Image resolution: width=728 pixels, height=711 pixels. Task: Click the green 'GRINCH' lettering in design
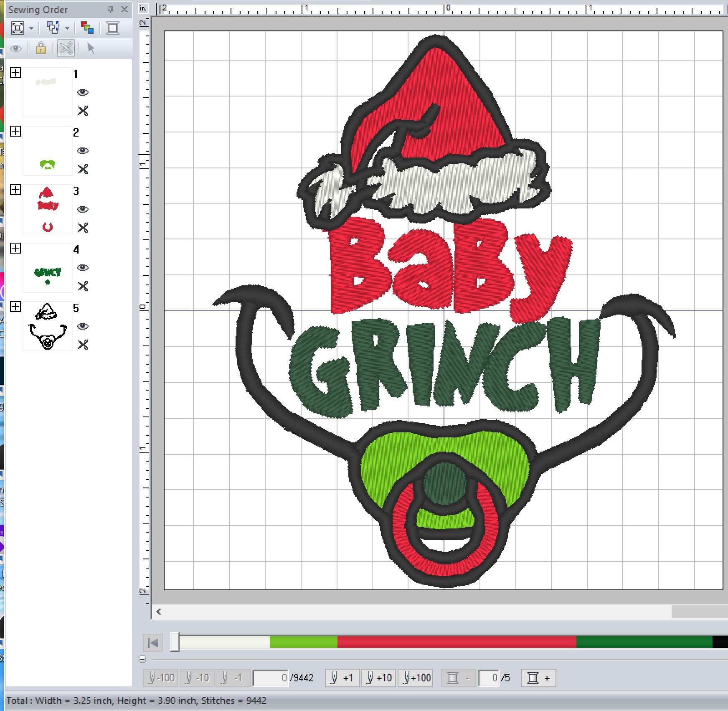444,368
